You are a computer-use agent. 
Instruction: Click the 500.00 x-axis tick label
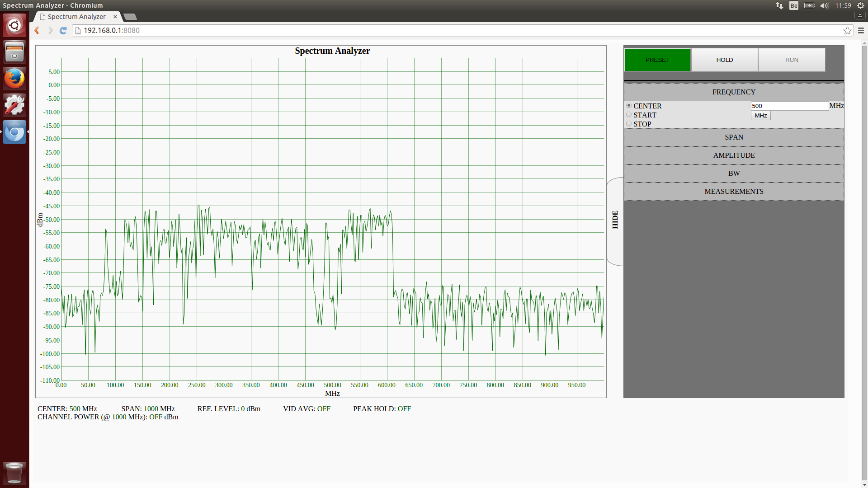[x=332, y=385]
